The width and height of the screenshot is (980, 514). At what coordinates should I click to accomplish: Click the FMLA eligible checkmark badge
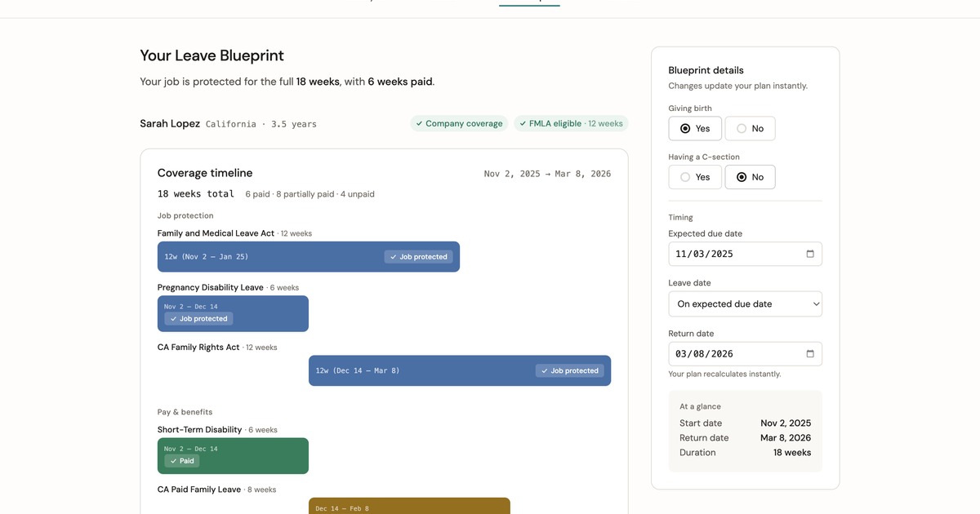pos(571,123)
